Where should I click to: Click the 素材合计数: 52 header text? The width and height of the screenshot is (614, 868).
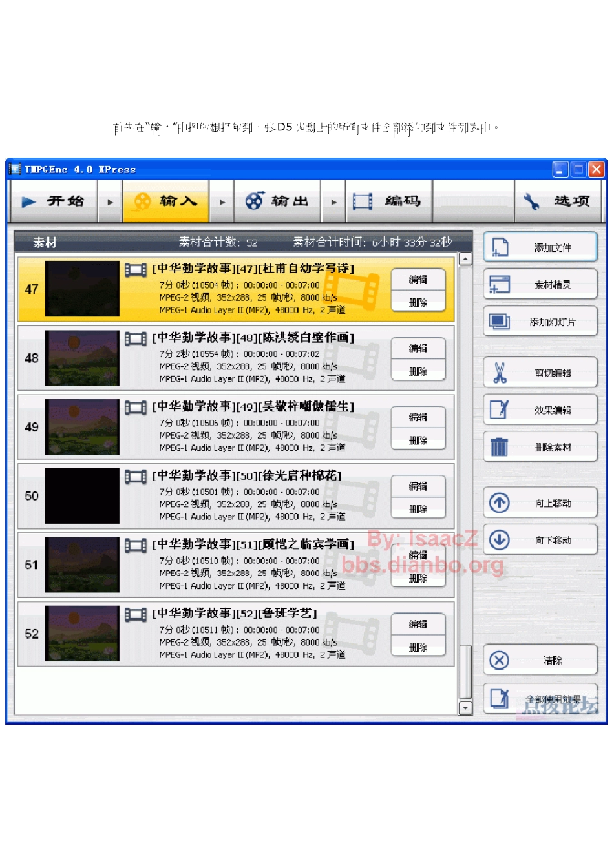click(x=218, y=242)
